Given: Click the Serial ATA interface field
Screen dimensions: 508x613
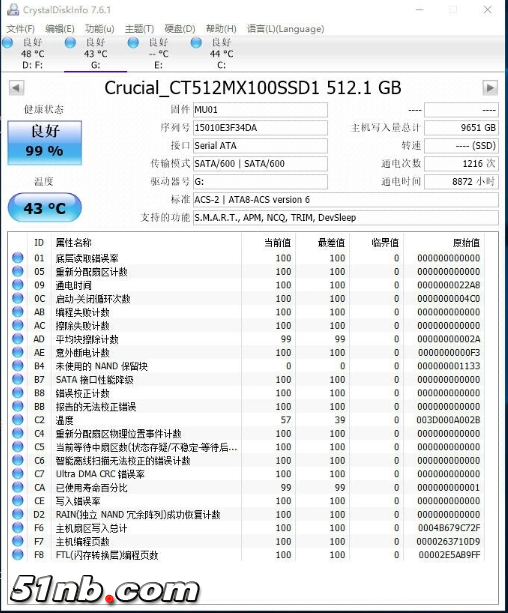Looking at the screenshot, I should 260,146.
